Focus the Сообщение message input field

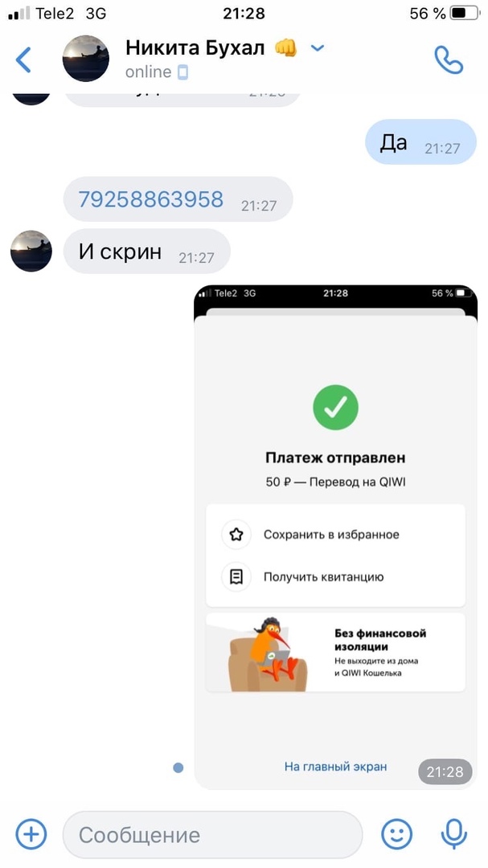pyautogui.click(x=213, y=834)
